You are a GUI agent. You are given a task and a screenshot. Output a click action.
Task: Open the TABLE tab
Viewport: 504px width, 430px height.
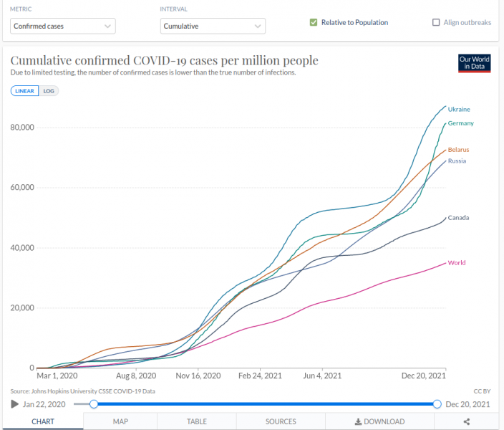pyautogui.click(x=197, y=421)
